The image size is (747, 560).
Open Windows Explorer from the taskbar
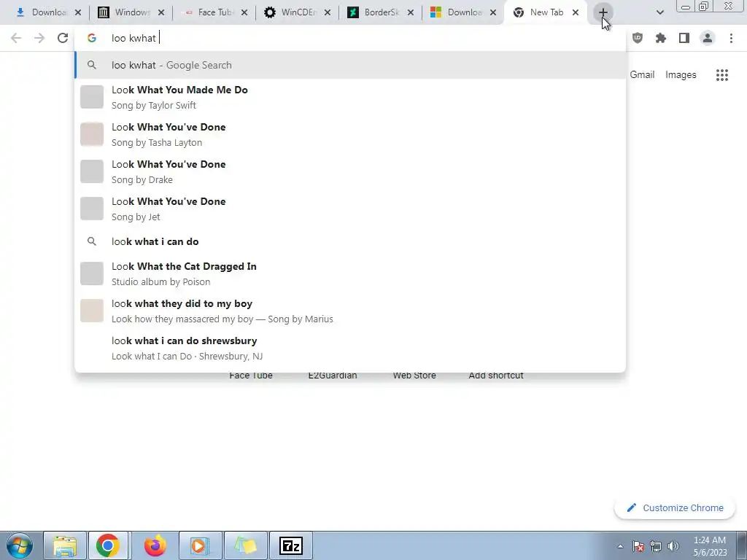click(65, 545)
